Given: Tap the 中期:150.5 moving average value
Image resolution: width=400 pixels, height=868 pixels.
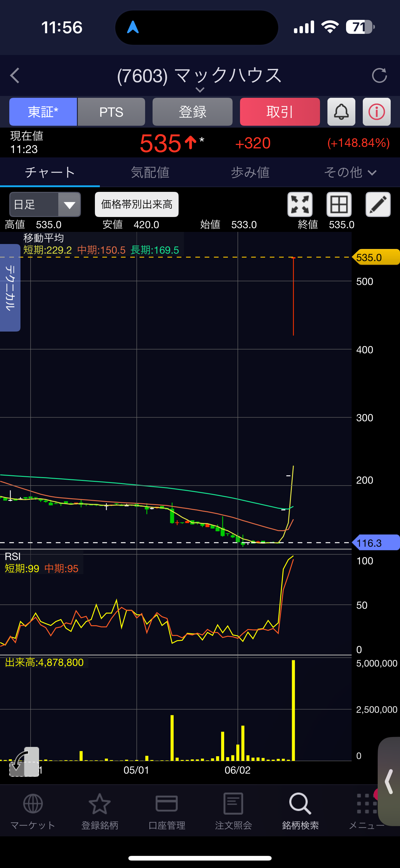Looking at the screenshot, I should pos(101,250).
